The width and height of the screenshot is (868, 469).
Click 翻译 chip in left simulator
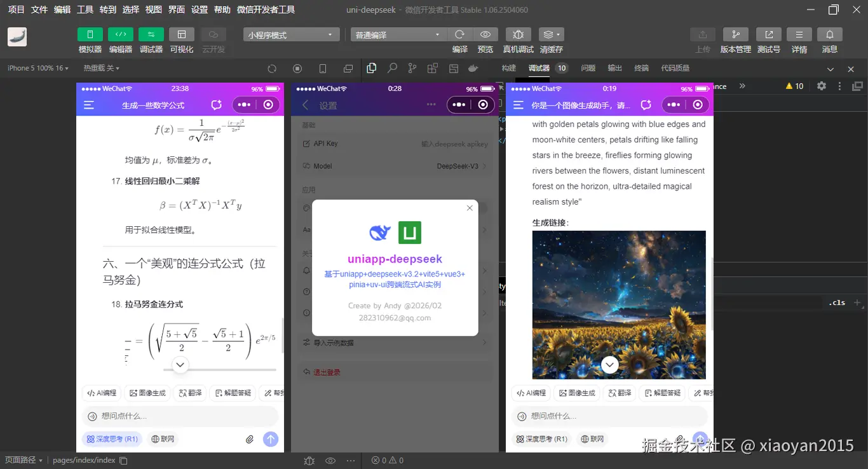pos(191,393)
